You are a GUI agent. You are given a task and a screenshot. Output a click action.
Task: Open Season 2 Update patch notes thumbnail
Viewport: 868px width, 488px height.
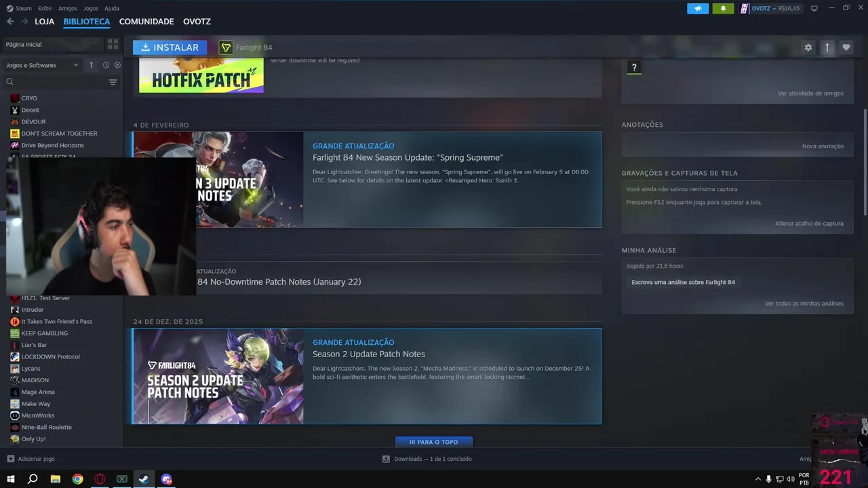pos(218,376)
